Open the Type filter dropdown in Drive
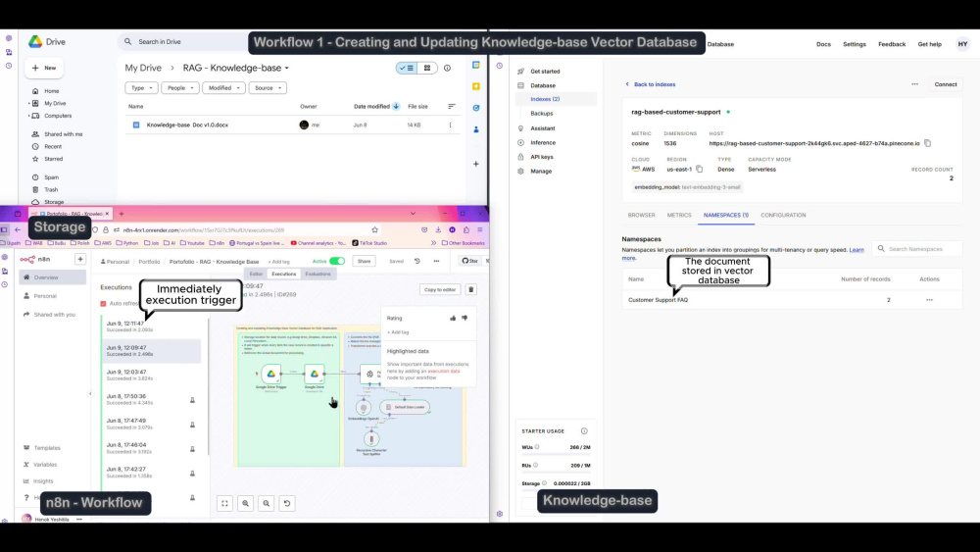This screenshot has width=980, height=552. point(141,88)
